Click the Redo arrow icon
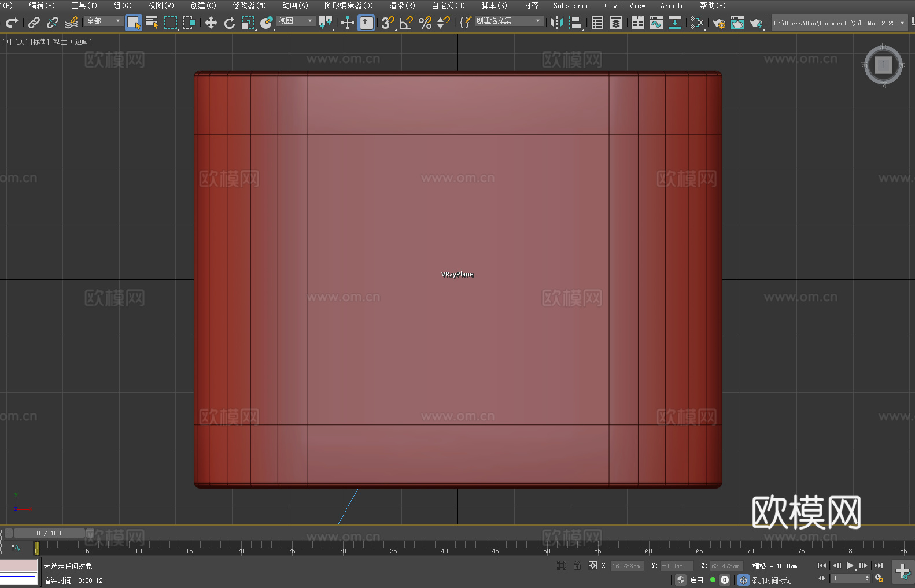This screenshot has width=915, height=588. [x=12, y=23]
